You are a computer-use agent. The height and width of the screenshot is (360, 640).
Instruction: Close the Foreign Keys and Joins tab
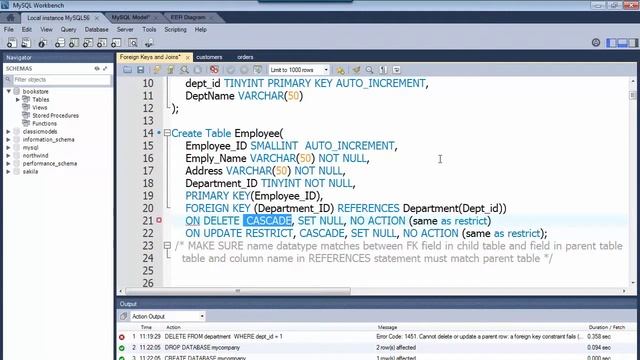pos(187,58)
